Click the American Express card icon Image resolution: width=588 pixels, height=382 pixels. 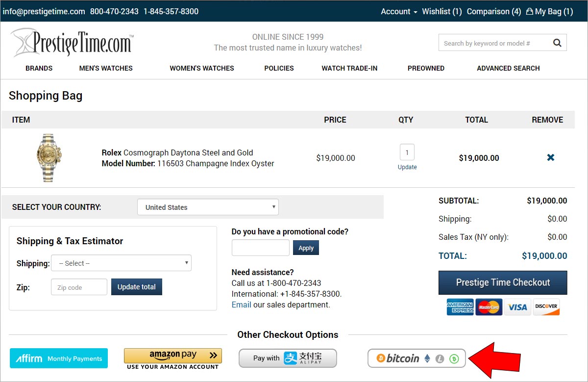(x=460, y=307)
